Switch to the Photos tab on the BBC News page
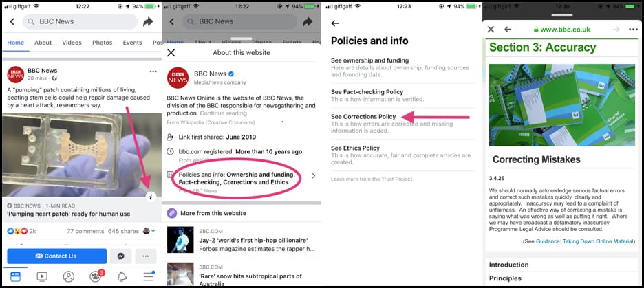644x288 pixels. point(103,43)
